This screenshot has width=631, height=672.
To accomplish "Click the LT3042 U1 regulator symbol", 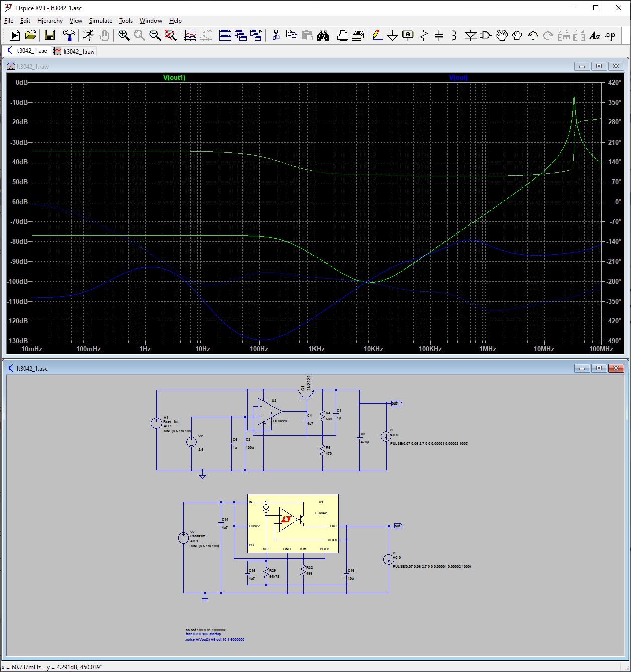I will click(x=293, y=523).
